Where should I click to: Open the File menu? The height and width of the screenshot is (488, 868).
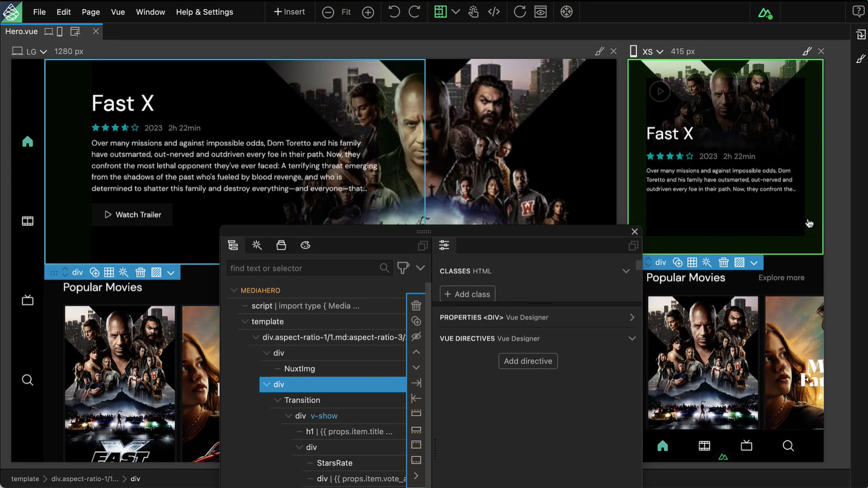click(39, 12)
